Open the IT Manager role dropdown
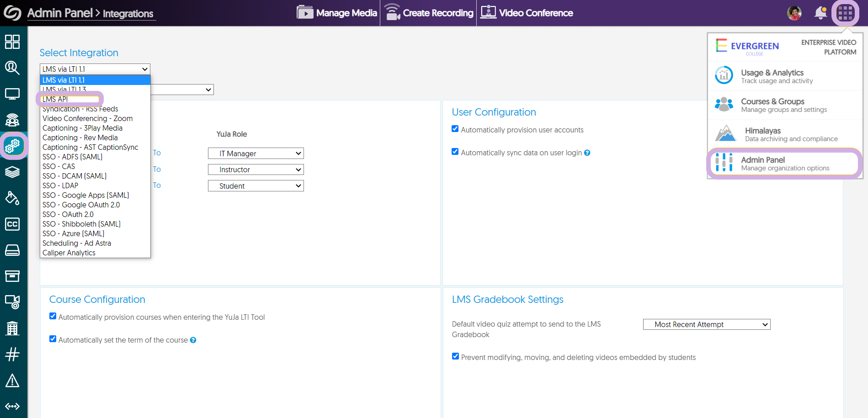This screenshot has height=418, width=868. [256, 153]
